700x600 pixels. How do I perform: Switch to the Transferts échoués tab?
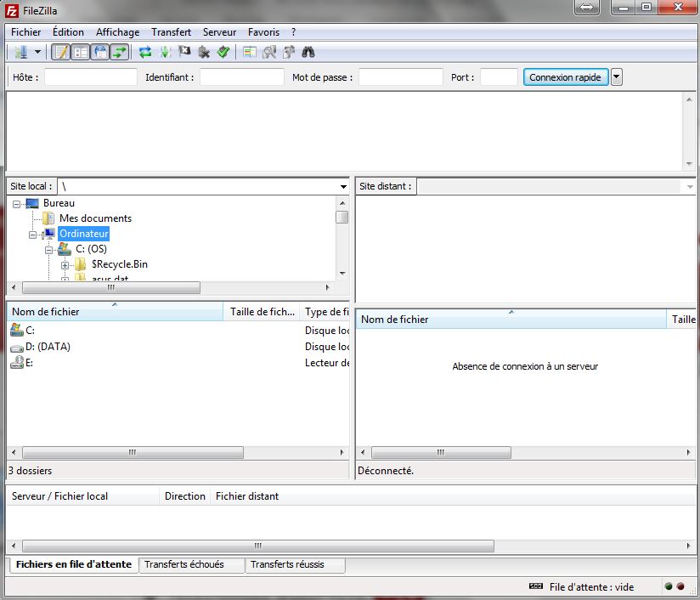pyautogui.click(x=184, y=564)
